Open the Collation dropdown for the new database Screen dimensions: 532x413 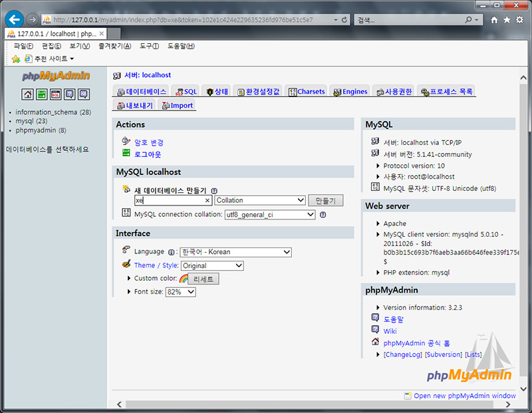[x=260, y=200]
